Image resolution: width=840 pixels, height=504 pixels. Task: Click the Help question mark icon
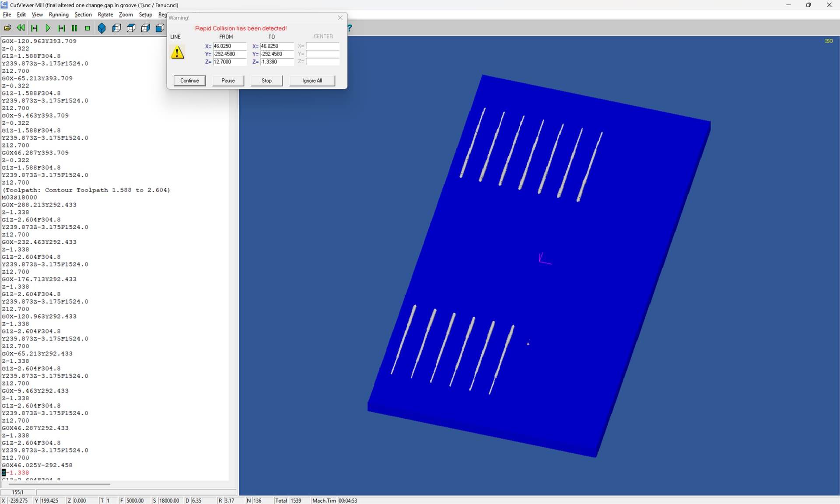click(x=350, y=28)
